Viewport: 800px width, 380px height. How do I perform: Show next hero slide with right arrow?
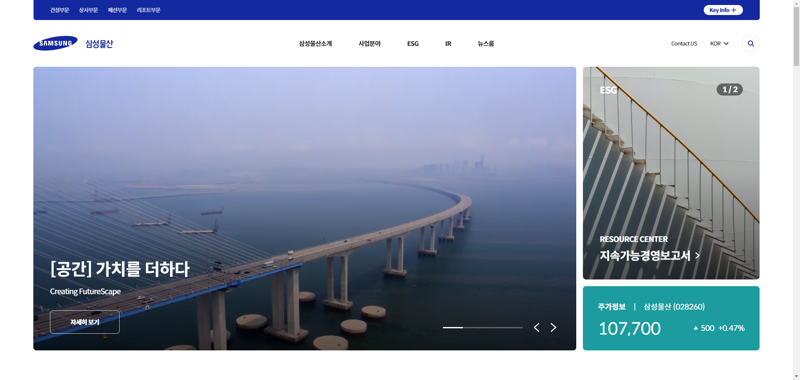tap(553, 327)
